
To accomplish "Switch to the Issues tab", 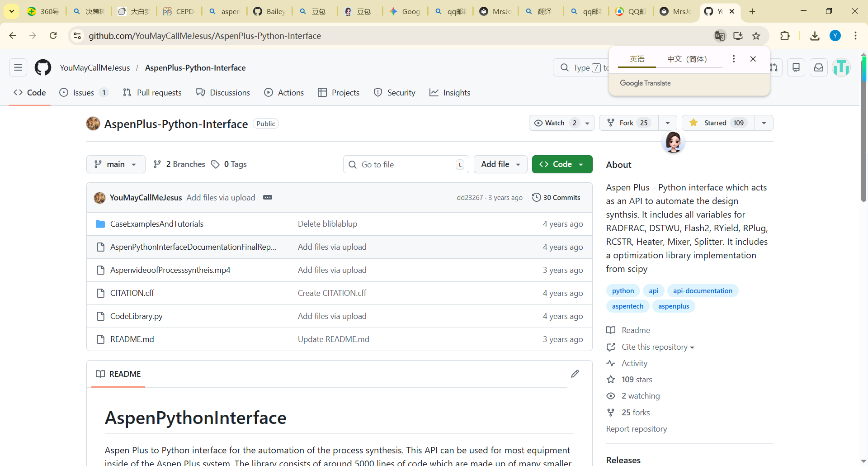I will point(84,93).
